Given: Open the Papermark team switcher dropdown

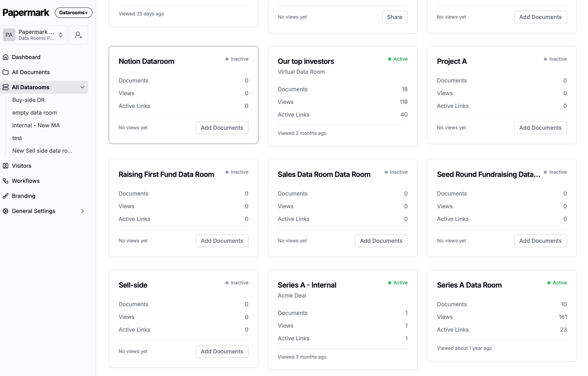Looking at the screenshot, I should 34,35.
